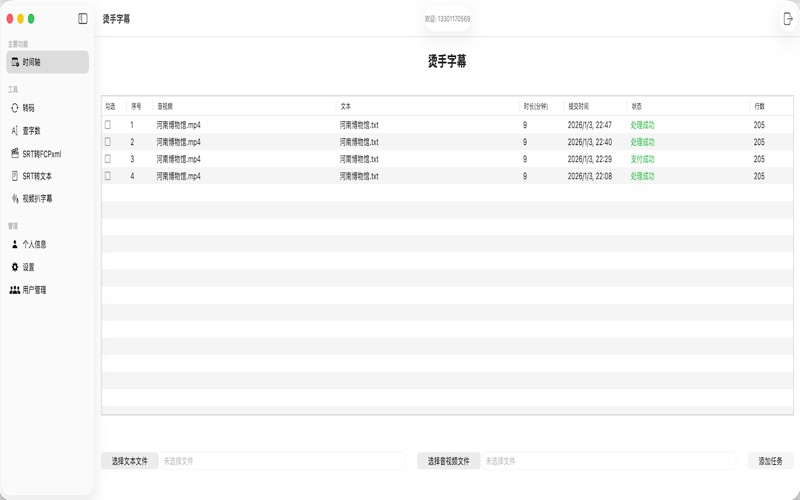This screenshot has width=800, height=500.
Task: Sort by the 提交时间 column header
Action: pos(579,107)
